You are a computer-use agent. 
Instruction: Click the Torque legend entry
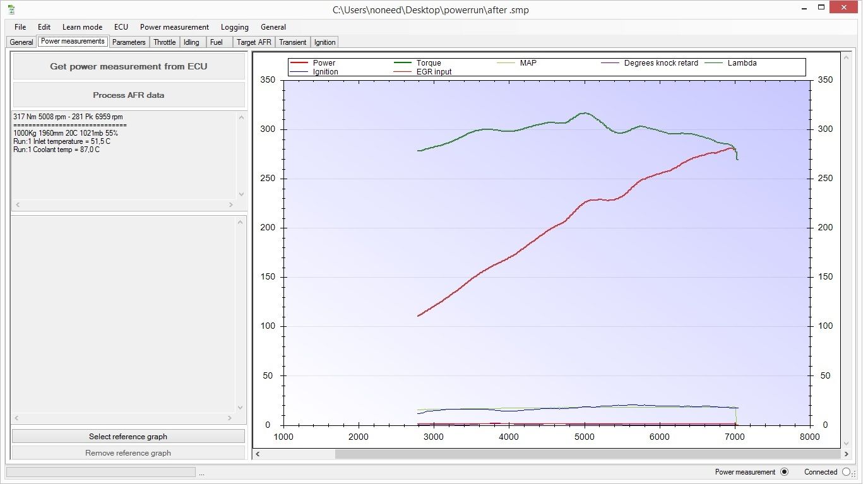tap(417, 63)
